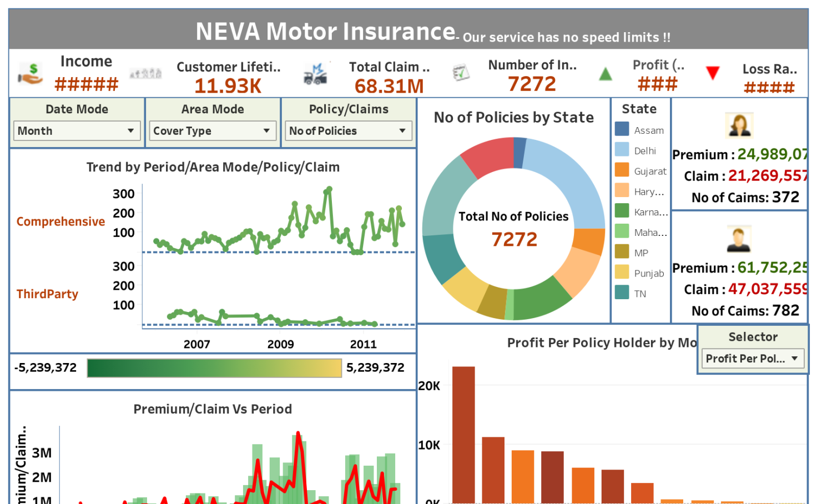This screenshot has width=817, height=504.
Task: Select the Haryana legend color swatch
Action: [622, 190]
